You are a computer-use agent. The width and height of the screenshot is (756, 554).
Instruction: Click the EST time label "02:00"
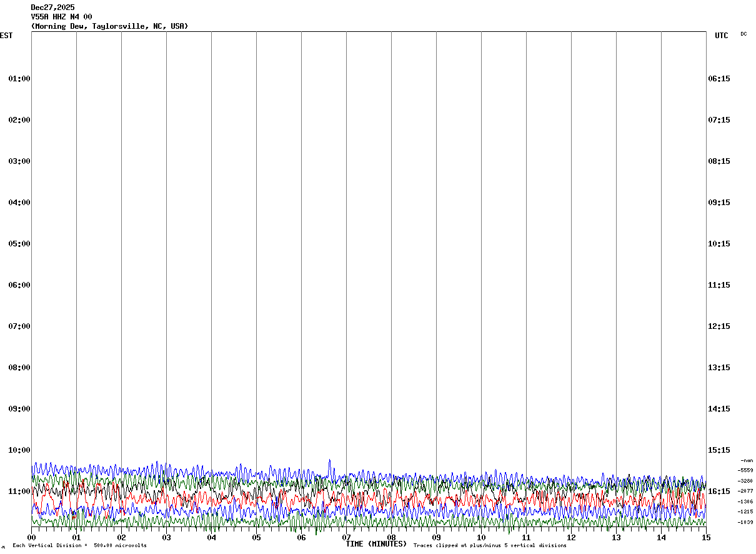point(19,120)
